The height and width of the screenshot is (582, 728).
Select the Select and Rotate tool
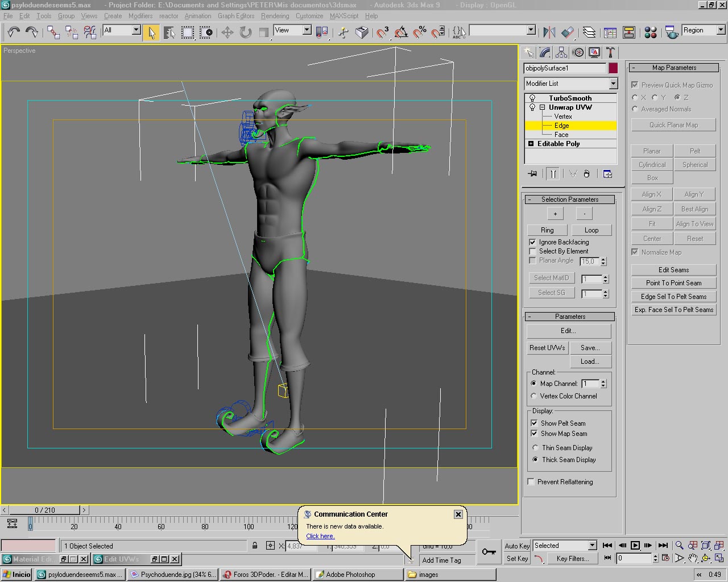click(245, 32)
